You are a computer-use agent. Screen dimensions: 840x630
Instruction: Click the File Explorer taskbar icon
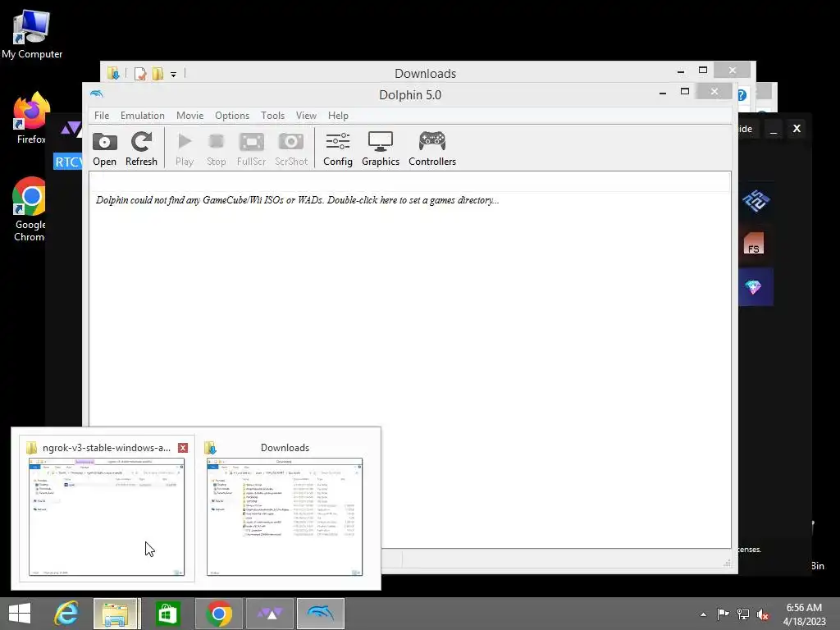pyautogui.click(x=116, y=614)
